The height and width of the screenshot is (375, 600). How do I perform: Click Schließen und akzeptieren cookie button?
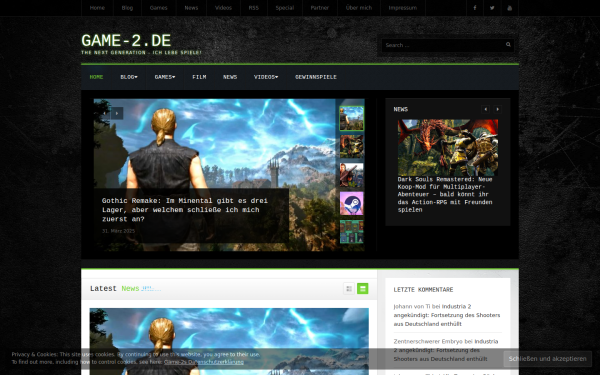(x=547, y=359)
